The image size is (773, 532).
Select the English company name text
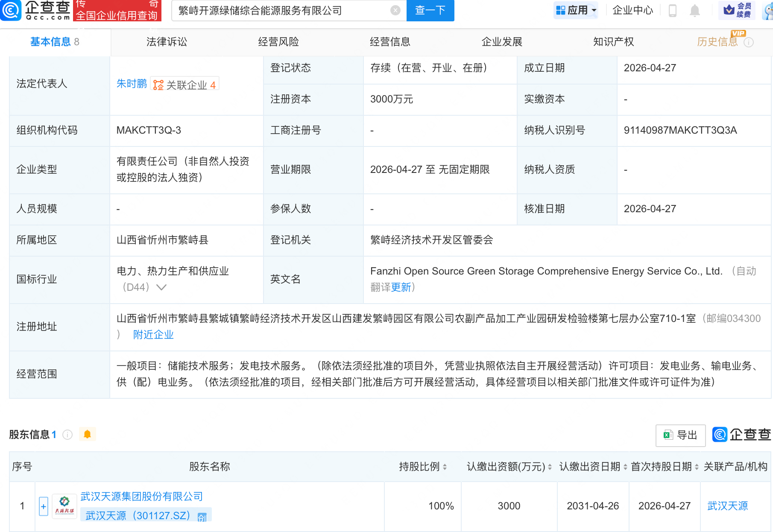pos(546,271)
